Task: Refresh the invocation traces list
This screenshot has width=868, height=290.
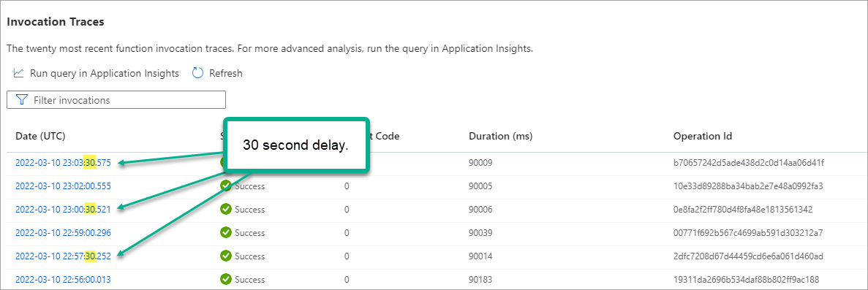Action: tap(217, 73)
